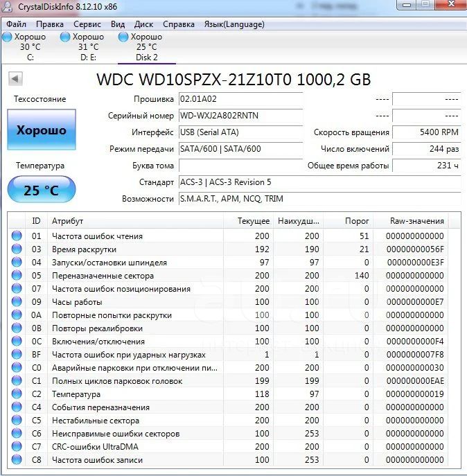Click status icon of row 0B Повторы рекалибровки
467x476 pixels.
pyautogui.click(x=17, y=328)
